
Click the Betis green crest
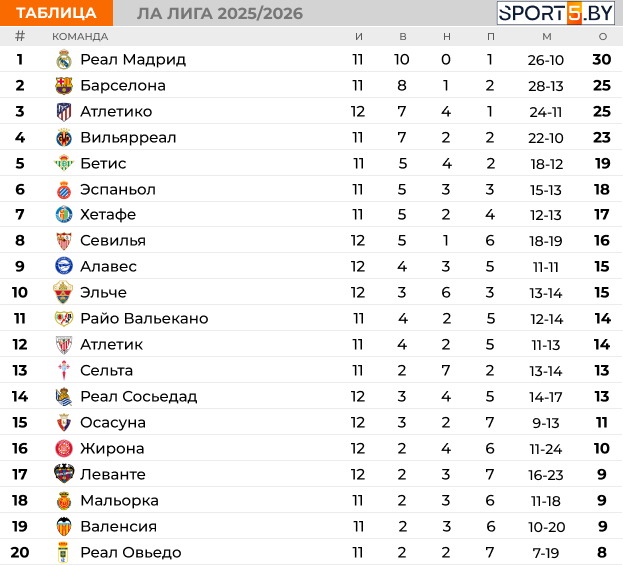point(64,164)
